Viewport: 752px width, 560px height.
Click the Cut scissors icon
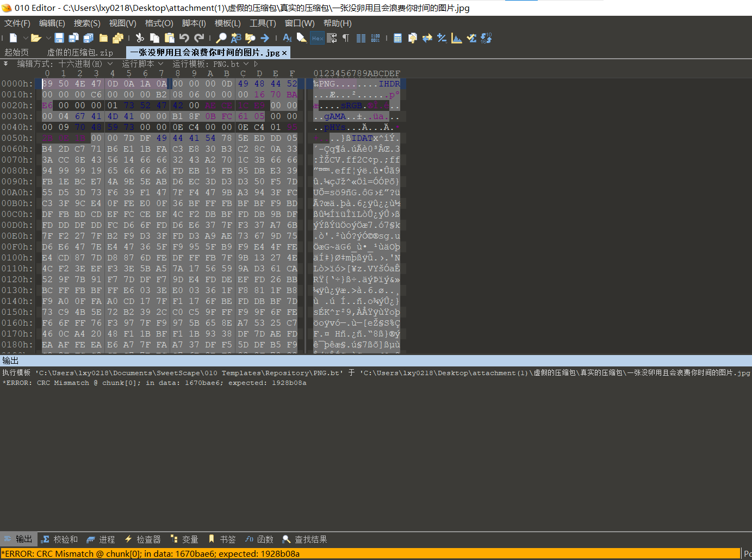pyautogui.click(x=140, y=38)
